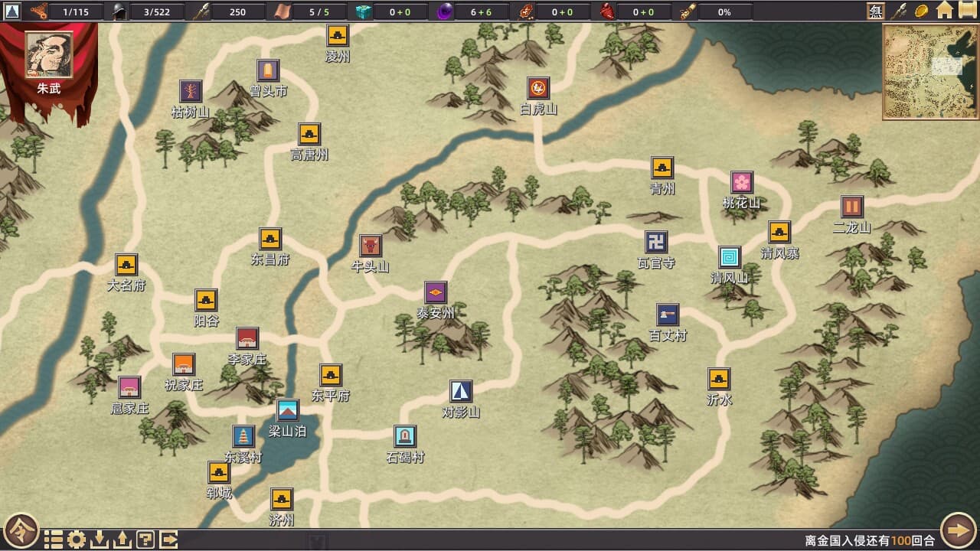Viewport: 980px width, 551px height.
Task: Open the 梁山泊 stronghold marker
Action: (288, 411)
